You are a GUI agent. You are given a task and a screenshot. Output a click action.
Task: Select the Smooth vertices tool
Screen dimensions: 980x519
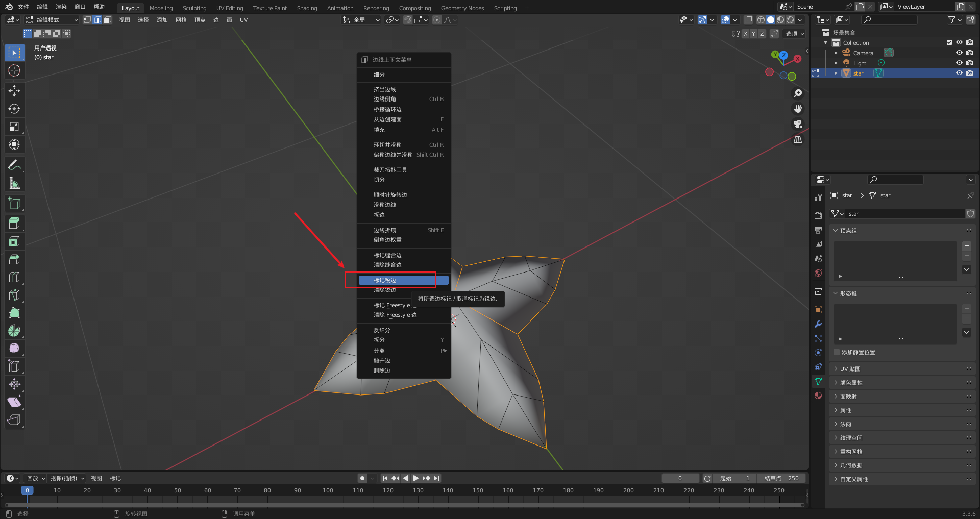click(14, 349)
